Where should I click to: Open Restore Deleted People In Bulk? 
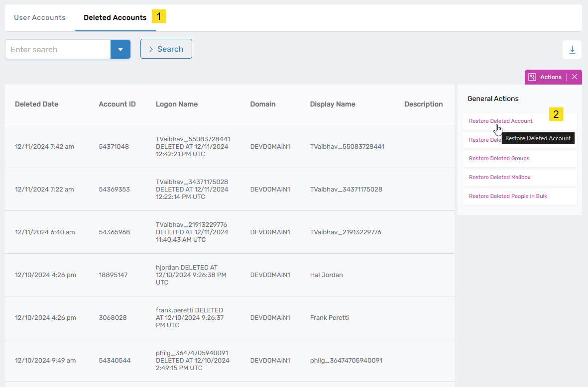[x=508, y=196]
